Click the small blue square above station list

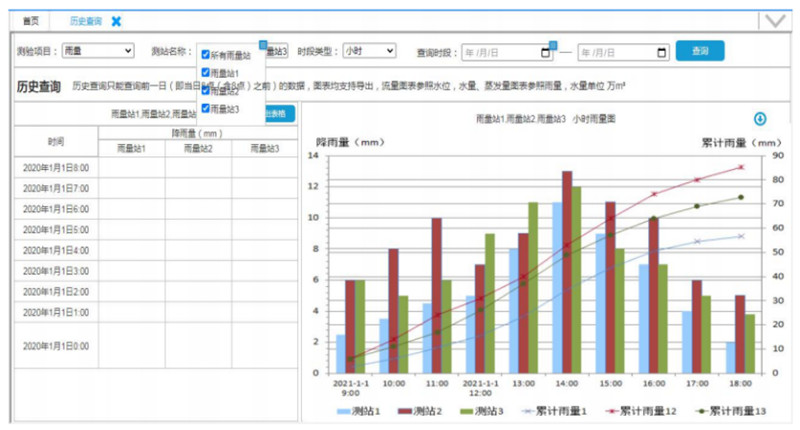(263, 44)
